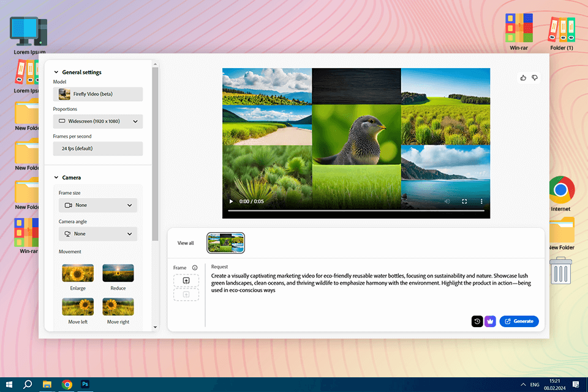Image resolution: width=588 pixels, height=392 pixels.
Task: Click the premium crown icon
Action: 490,321
